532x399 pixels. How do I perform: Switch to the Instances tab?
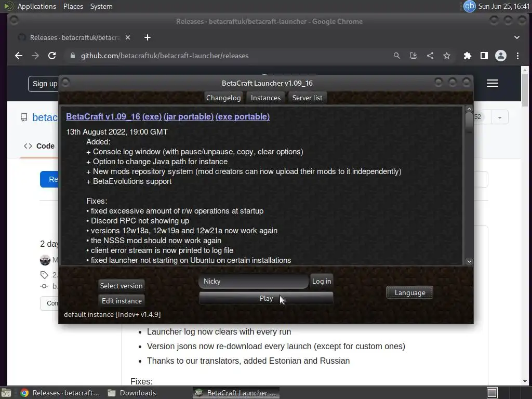(x=265, y=98)
